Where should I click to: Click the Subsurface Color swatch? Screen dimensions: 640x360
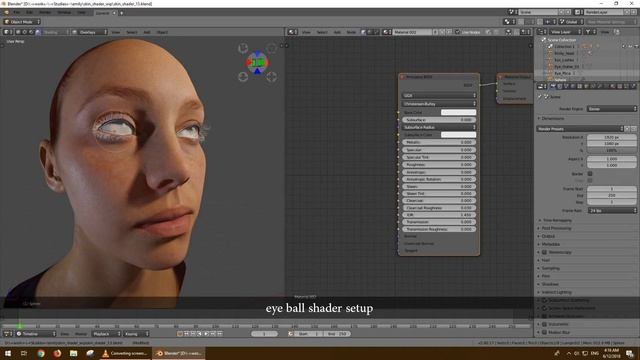click(458, 135)
